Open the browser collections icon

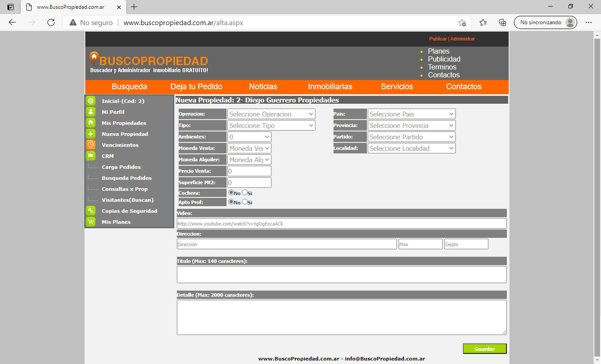click(x=502, y=22)
